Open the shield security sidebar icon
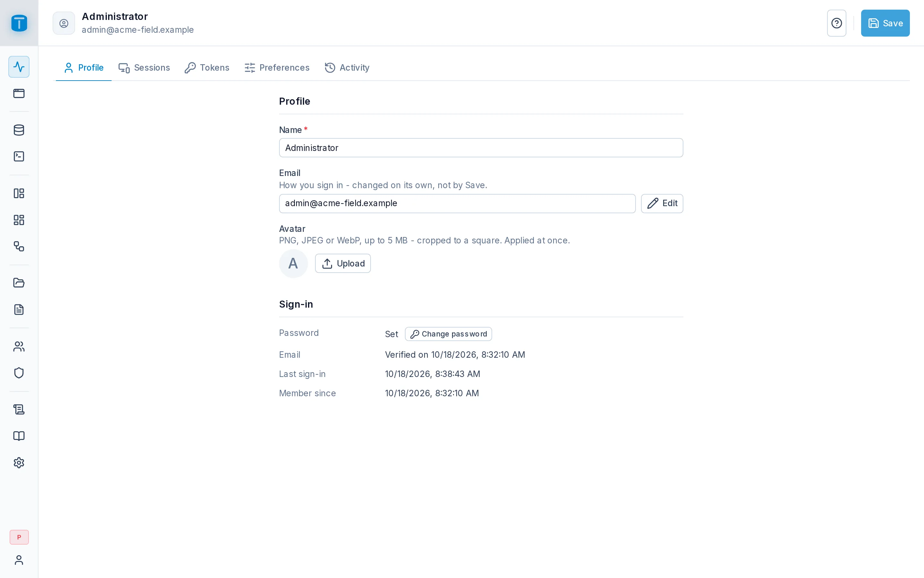 click(19, 373)
